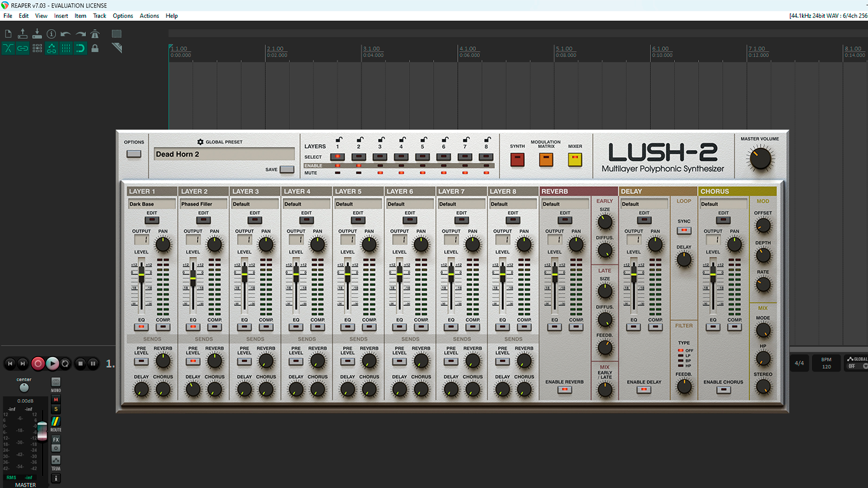Toggle ENABLE CHORUS button
868x488 pixels.
[x=723, y=390]
